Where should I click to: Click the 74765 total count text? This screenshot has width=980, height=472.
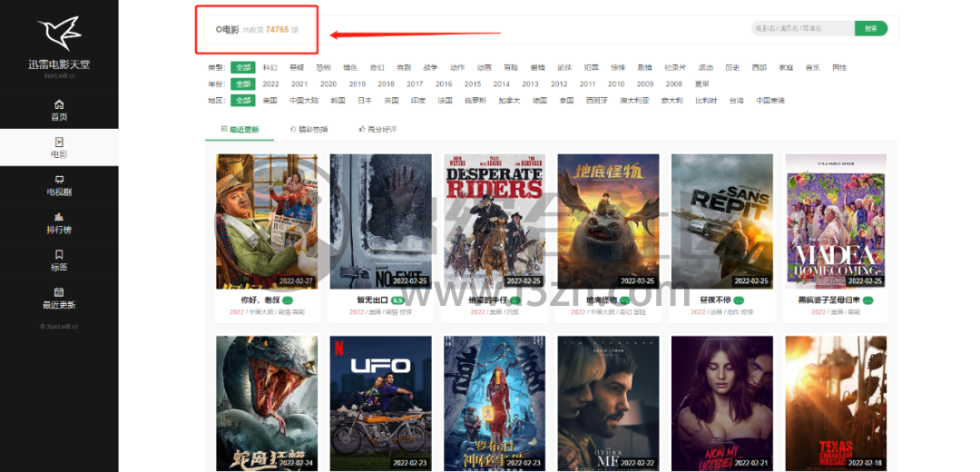click(277, 29)
